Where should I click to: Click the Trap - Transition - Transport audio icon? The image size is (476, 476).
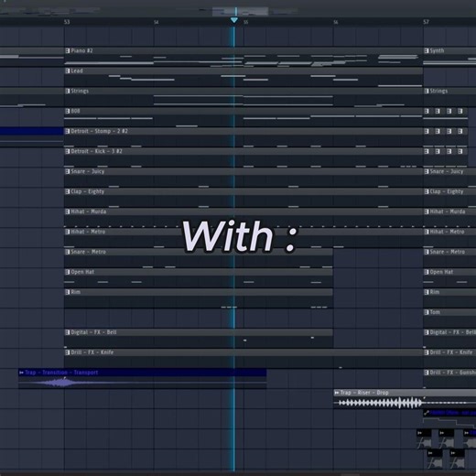(21, 373)
